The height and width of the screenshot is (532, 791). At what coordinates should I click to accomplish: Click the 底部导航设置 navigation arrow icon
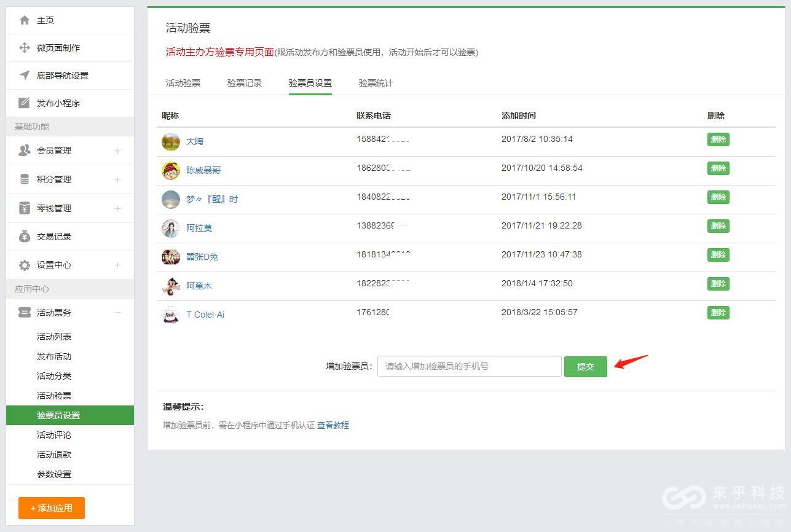[x=25, y=76]
